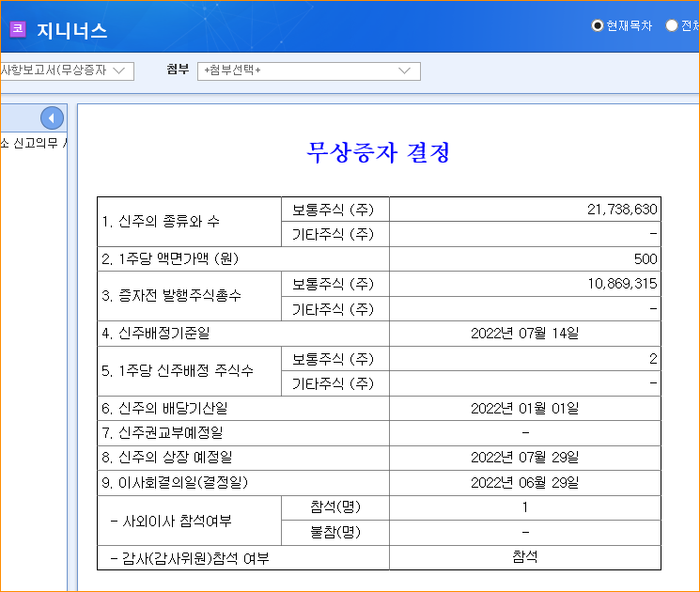Click the row label 8. 신주의 상장 예정일
The width and height of the screenshot is (700, 592).
(x=167, y=458)
